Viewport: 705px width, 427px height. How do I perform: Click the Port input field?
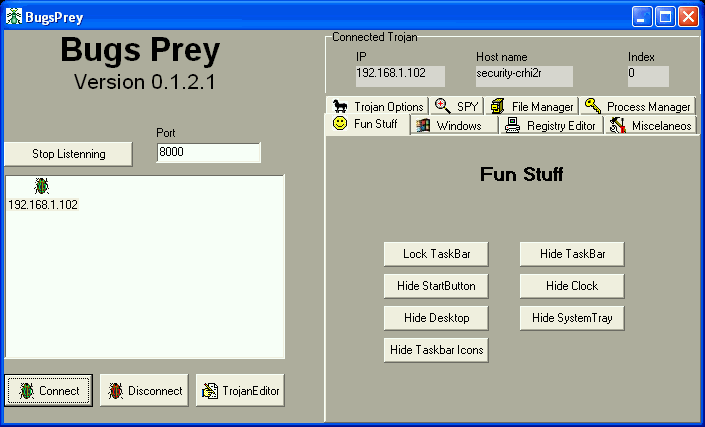(x=208, y=153)
